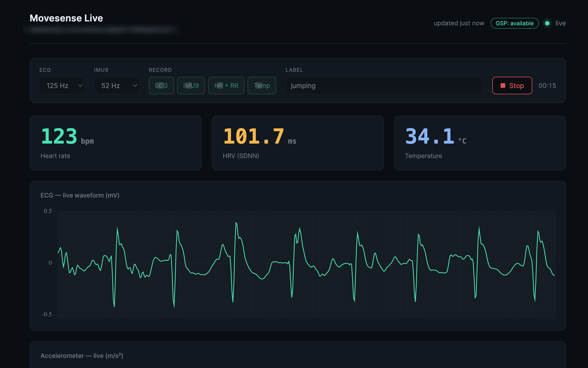Viewport: 588px width, 368px height.
Task: Toggle HR + RR recording channel
Action: point(226,86)
